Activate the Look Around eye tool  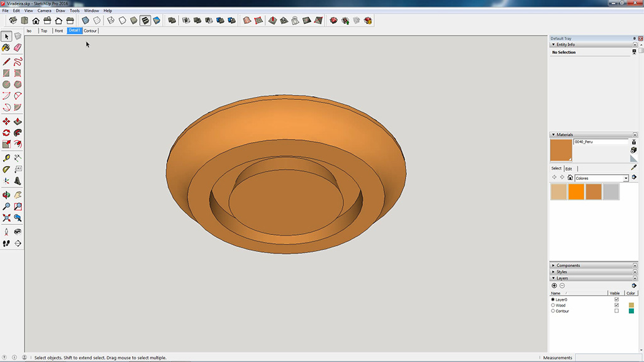point(18,232)
